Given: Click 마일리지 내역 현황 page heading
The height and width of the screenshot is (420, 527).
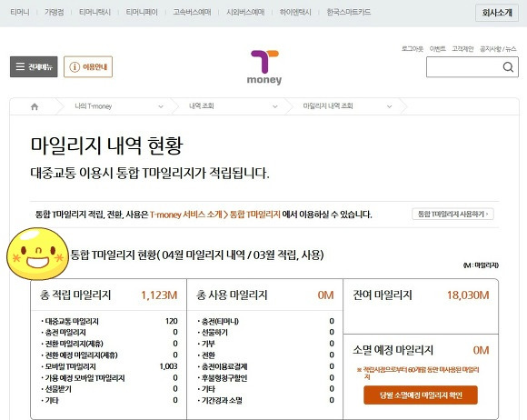Looking at the screenshot, I should click(107, 145).
